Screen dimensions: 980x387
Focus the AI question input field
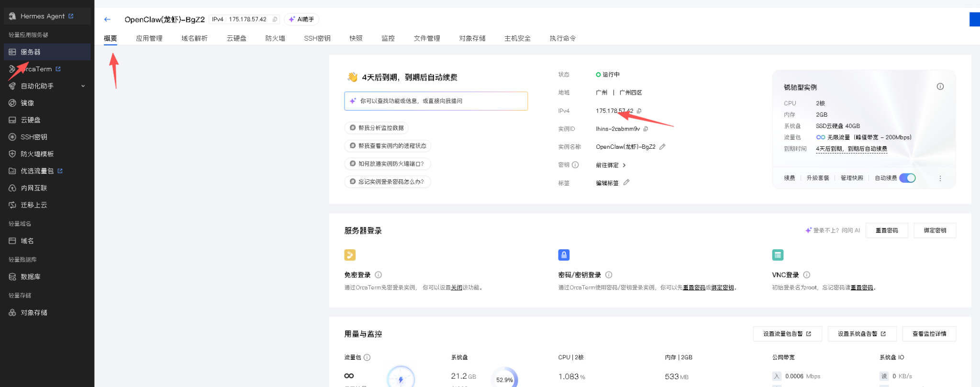click(x=436, y=101)
